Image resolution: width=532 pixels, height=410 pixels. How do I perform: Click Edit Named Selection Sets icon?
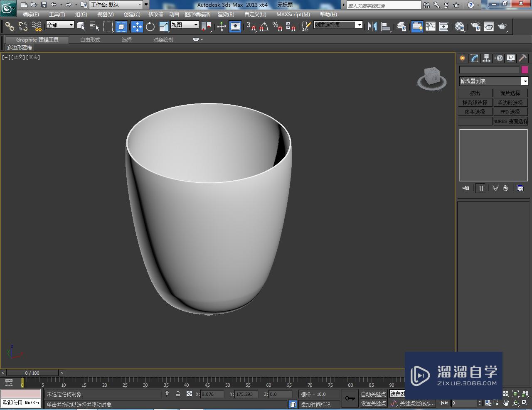click(305, 26)
